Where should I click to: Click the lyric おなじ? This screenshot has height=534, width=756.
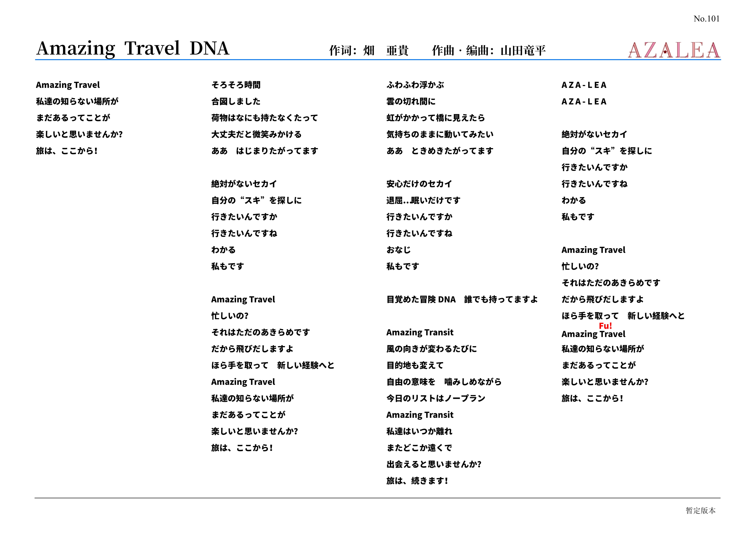(398, 250)
